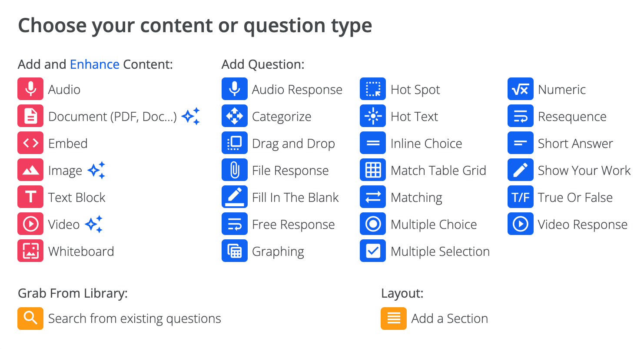Click Search from existing questions
The image size is (644, 349).
[x=134, y=319]
